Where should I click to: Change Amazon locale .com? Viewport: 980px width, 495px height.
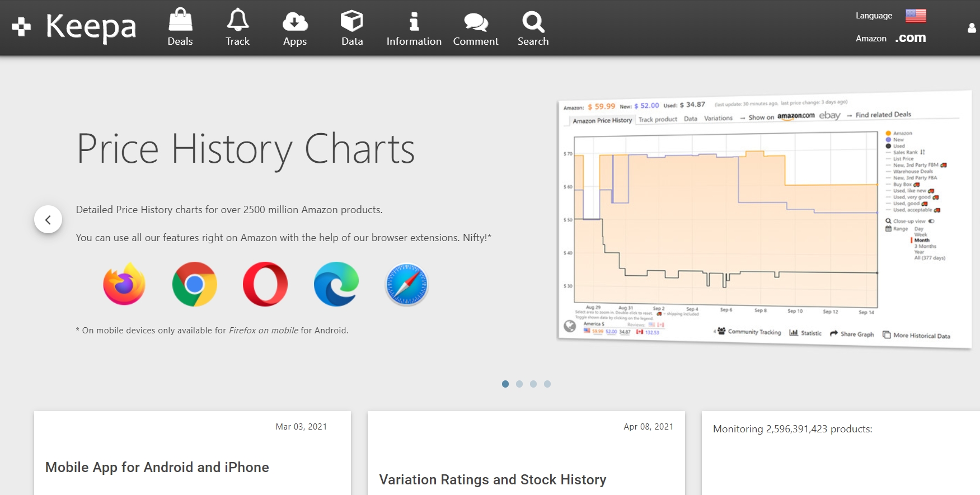[x=911, y=38]
